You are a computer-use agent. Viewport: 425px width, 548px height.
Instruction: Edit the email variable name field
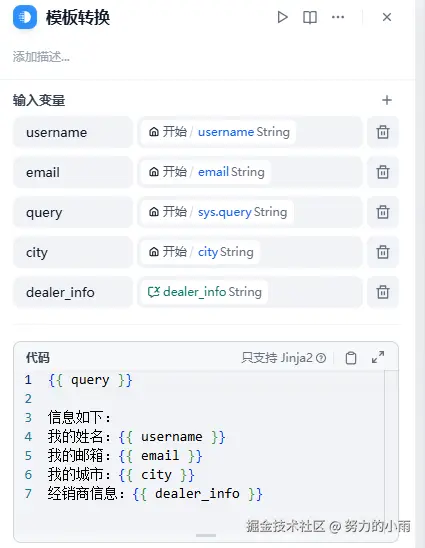click(73, 172)
